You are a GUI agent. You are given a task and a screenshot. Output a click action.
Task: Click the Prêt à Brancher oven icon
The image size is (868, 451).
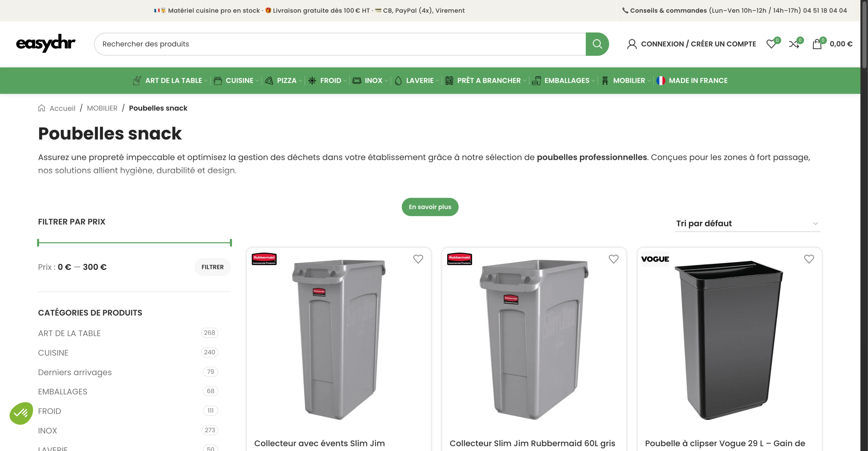click(449, 81)
